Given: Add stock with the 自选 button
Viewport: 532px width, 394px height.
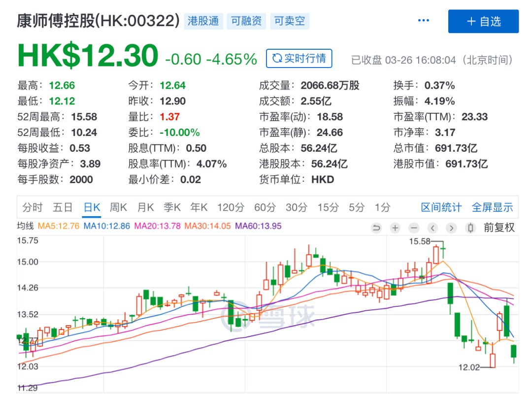Looking at the screenshot, I should tap(483, 21).
